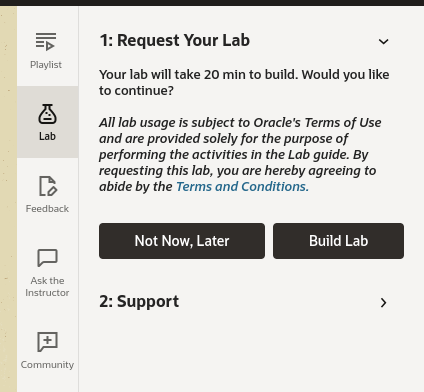This screenshot has height=392, width=424.
Task: Click the Feedback text label
Action: [x=47, y=209]
